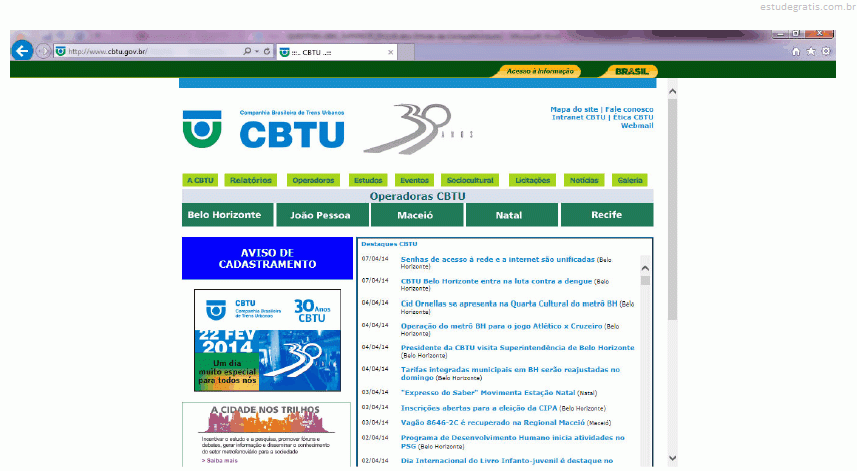857x471 pixels.
Task: Select João Pessoa operator button
Action: [322, 215]
